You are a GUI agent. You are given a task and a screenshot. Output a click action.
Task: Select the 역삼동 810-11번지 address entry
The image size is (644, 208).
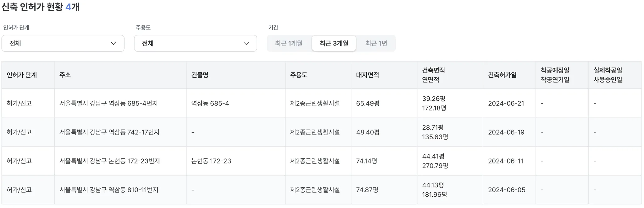click(x=109, y=190)
